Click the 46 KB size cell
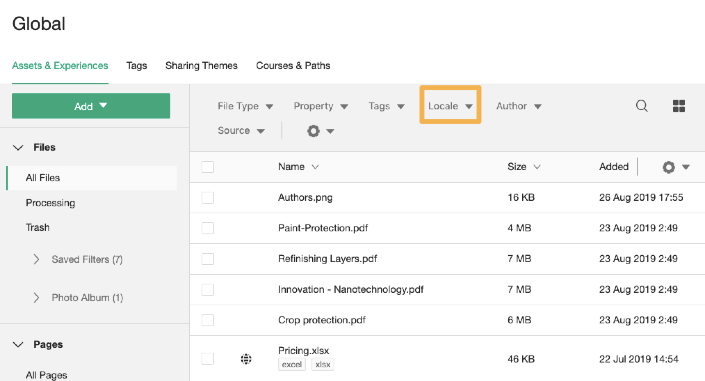This screenshot has width=705, height=381. click(521, 359)
